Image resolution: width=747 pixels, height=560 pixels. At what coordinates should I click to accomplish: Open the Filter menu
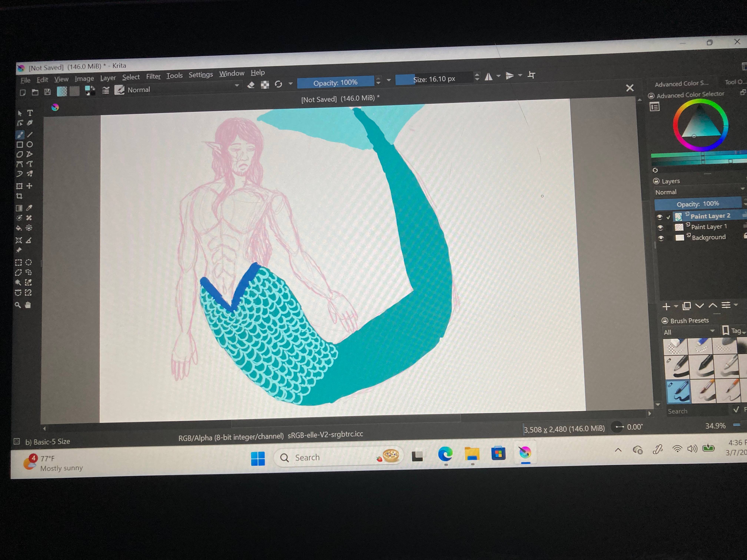pos(153,77)
